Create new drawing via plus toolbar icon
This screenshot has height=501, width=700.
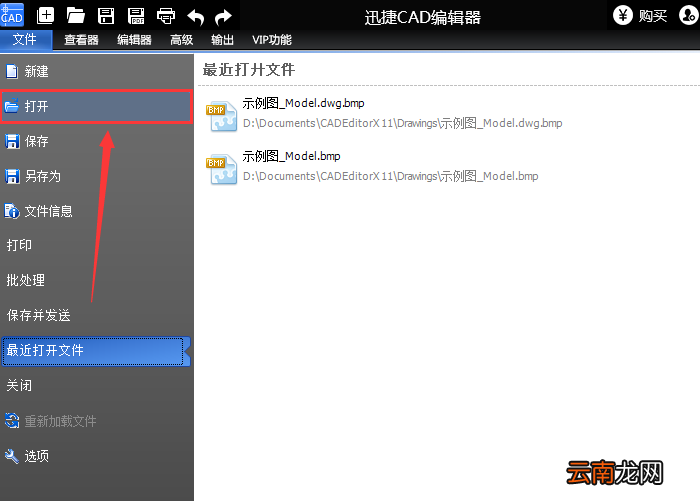point(45,16)
